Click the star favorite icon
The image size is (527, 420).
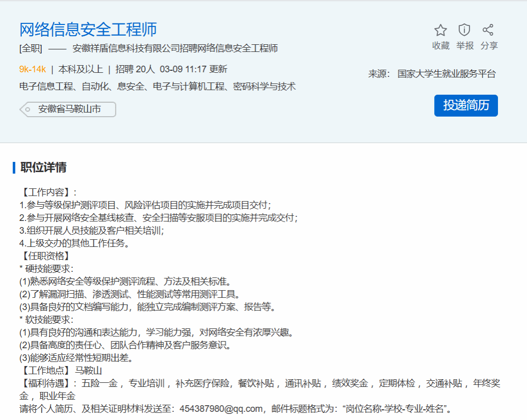(x=440, y=30)
